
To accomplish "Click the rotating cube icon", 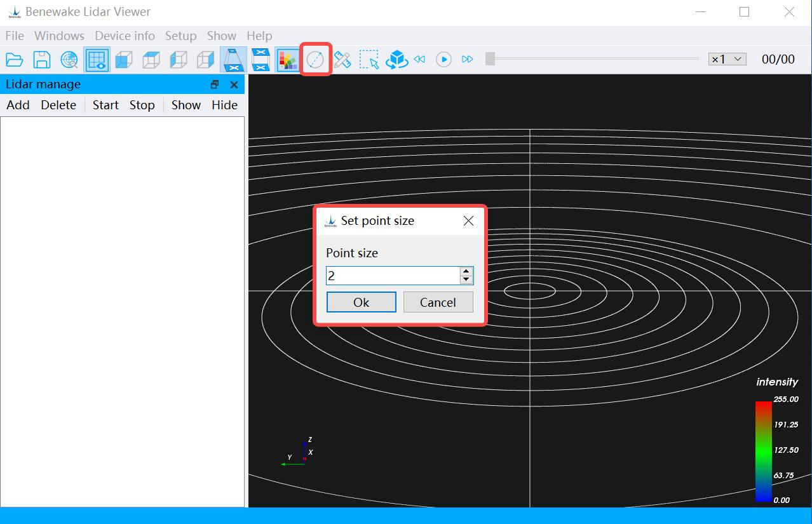I will (397, 60).
